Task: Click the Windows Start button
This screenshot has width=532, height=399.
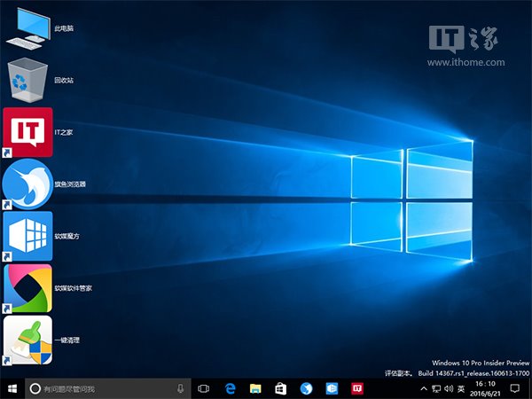Action: coord(12,388)
